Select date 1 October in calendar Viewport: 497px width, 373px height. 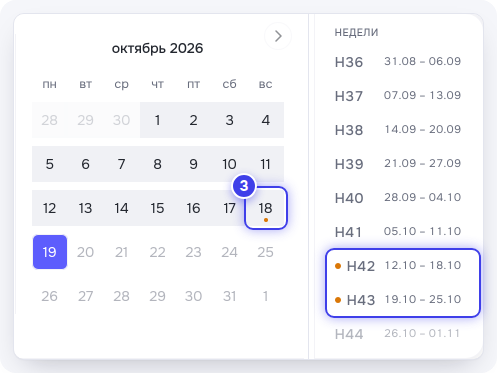(x=157, y=120)
